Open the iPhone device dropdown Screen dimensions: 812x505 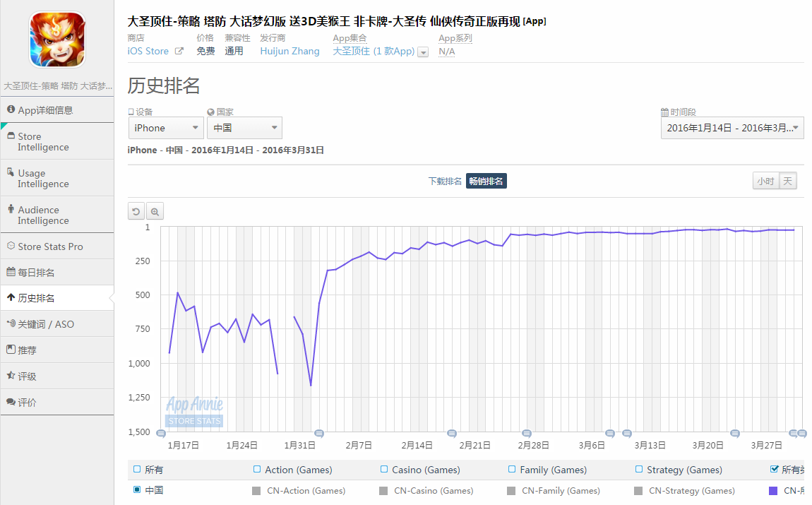pyautogui.click(x=166, y=128)
